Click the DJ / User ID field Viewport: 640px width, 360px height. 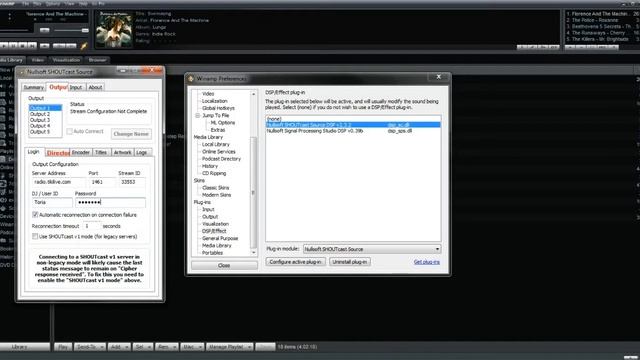pyautogui.click(x=52, y=202)
